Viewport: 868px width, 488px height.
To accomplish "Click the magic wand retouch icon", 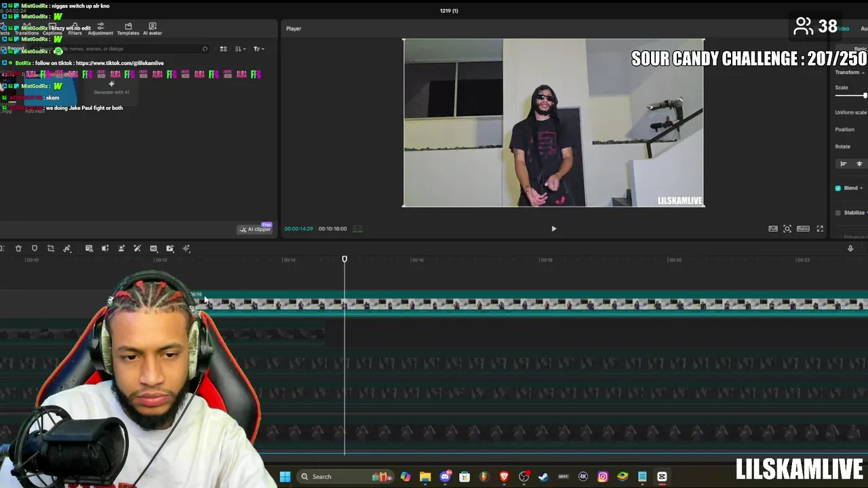I will pos(137,249).
